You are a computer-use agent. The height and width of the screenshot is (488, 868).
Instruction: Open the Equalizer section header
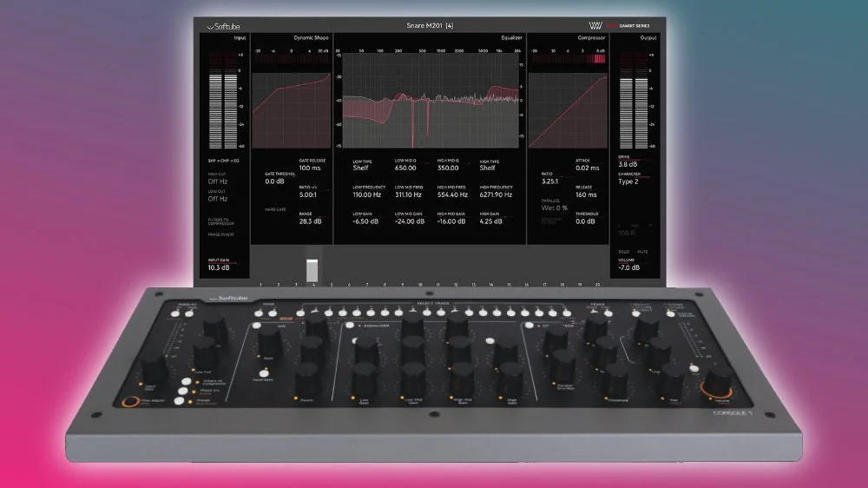point(511,37)
